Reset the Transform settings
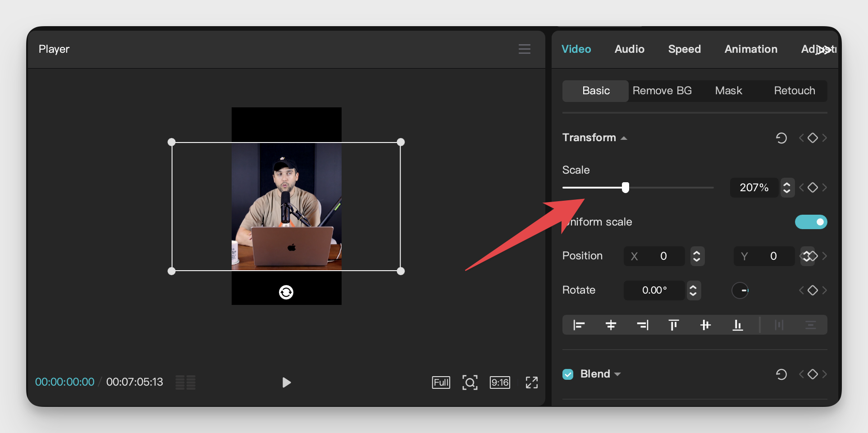Screen dimensions: 868x433 tap(781, 138)
